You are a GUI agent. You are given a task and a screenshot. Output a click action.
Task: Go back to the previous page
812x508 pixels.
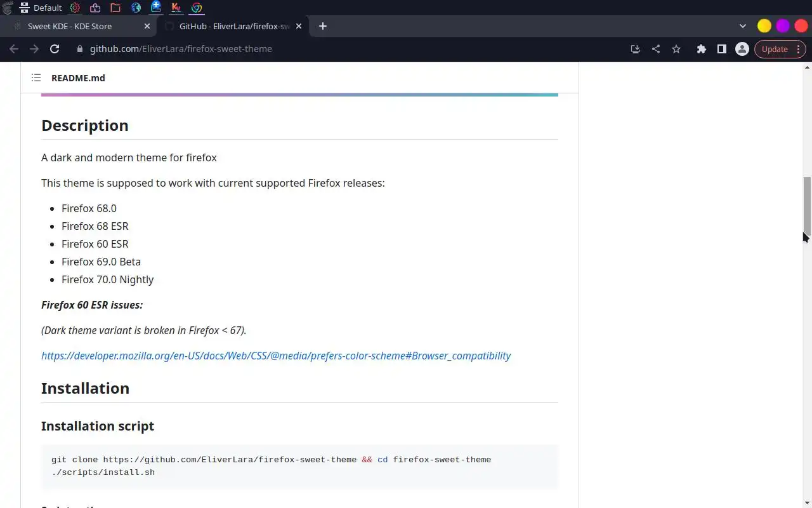point(14,49)
